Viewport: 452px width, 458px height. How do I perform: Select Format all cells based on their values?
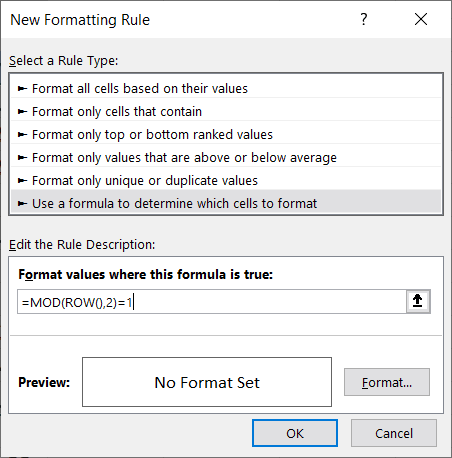point(226,89)
